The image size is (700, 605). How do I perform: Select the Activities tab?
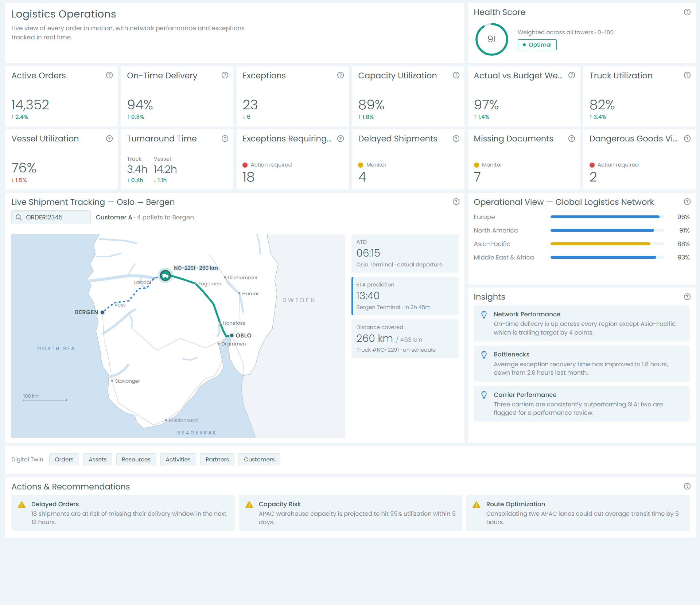[x=178, y=459]
